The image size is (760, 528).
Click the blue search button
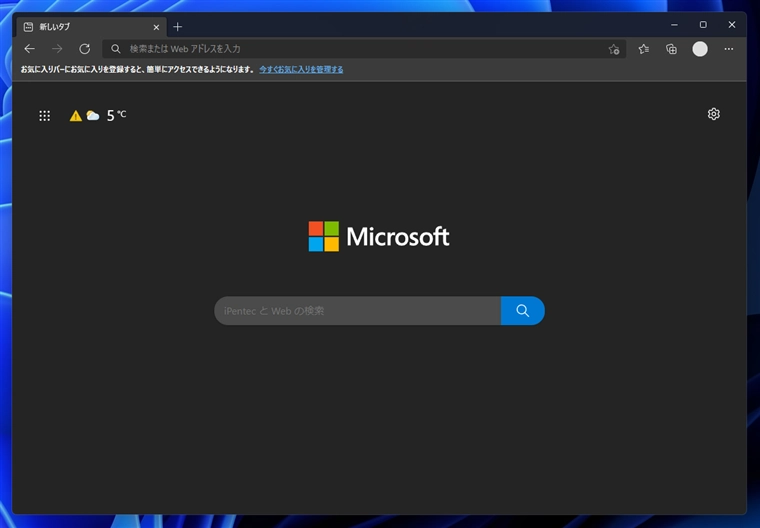click(522, 311)
